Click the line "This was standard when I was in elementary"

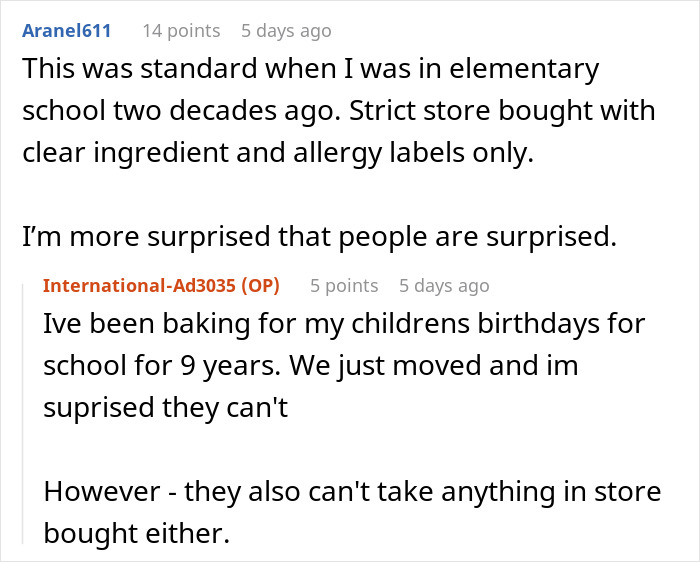coord(310,70)
